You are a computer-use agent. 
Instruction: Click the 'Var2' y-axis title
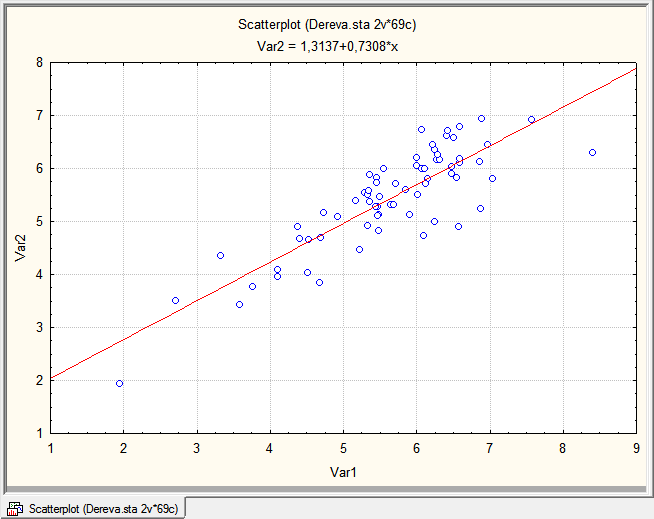pos(20,248)
